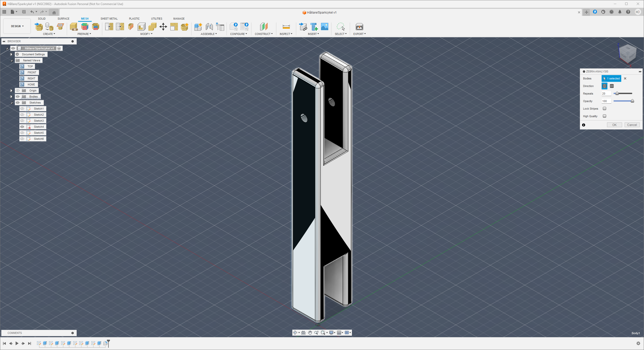Image resolution: width=644 pixels, height=350 pixels.
Task: Click the Bill of Materials icon
Action: (x=220, y=27)
